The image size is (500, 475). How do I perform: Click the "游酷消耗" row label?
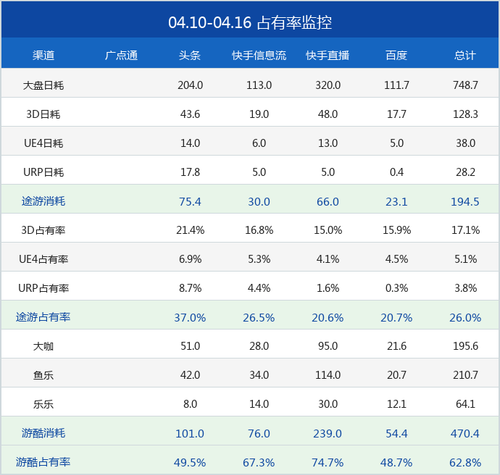(43, 433)
